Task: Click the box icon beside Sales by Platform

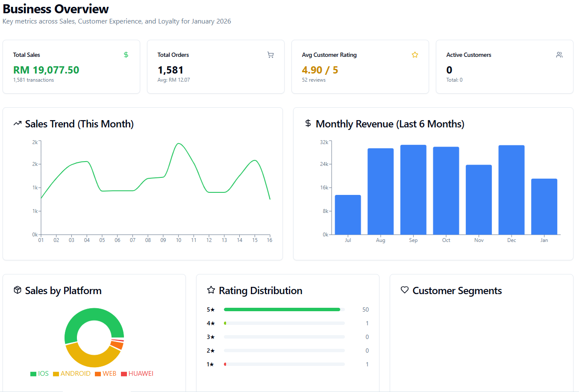Action: pyautogui.click(x=18, y=290)
